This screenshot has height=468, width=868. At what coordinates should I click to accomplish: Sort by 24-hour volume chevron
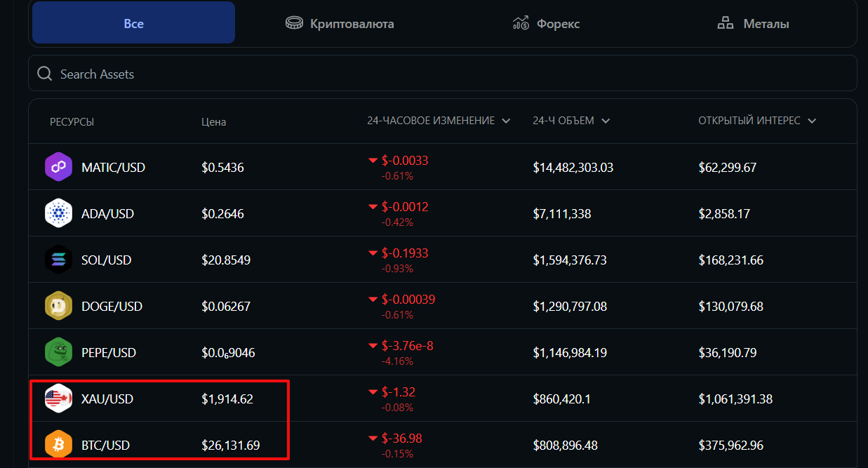(606, 121)
